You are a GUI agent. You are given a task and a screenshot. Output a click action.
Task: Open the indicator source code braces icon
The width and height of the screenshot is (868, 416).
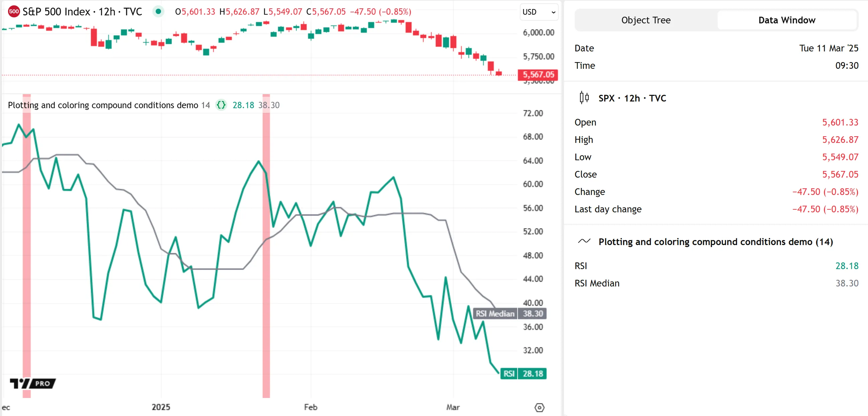pos(221,105)
